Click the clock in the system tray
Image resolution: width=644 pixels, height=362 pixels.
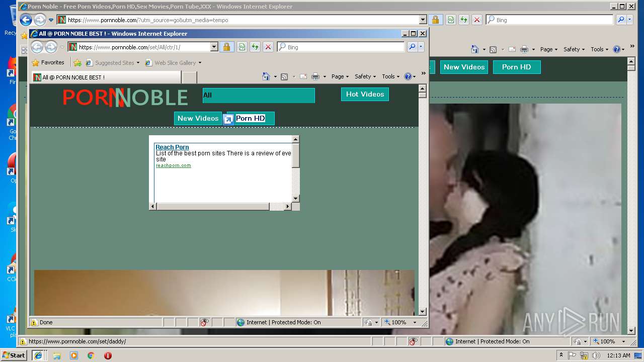coord(618,355)
